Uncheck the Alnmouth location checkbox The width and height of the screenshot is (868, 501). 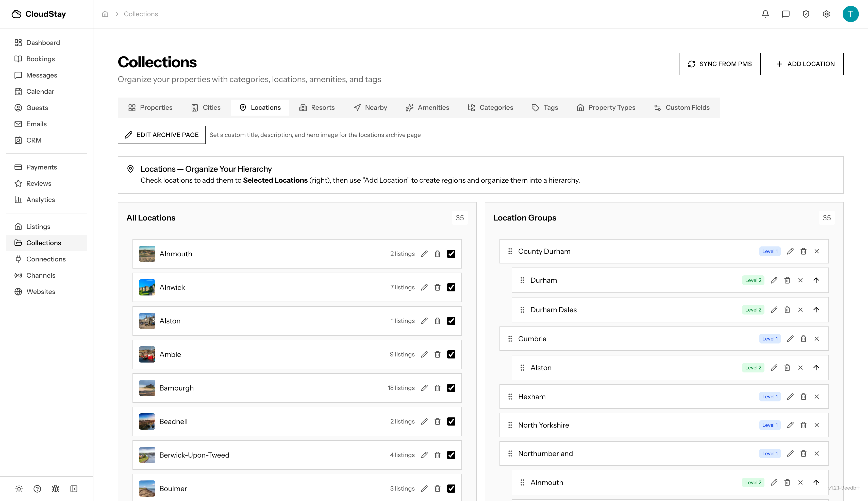pyautogui.click(x=451, y=254)
